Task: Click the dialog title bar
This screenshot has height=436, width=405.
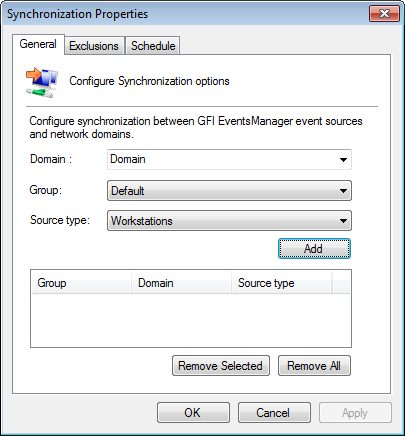Action: [187, 14]
